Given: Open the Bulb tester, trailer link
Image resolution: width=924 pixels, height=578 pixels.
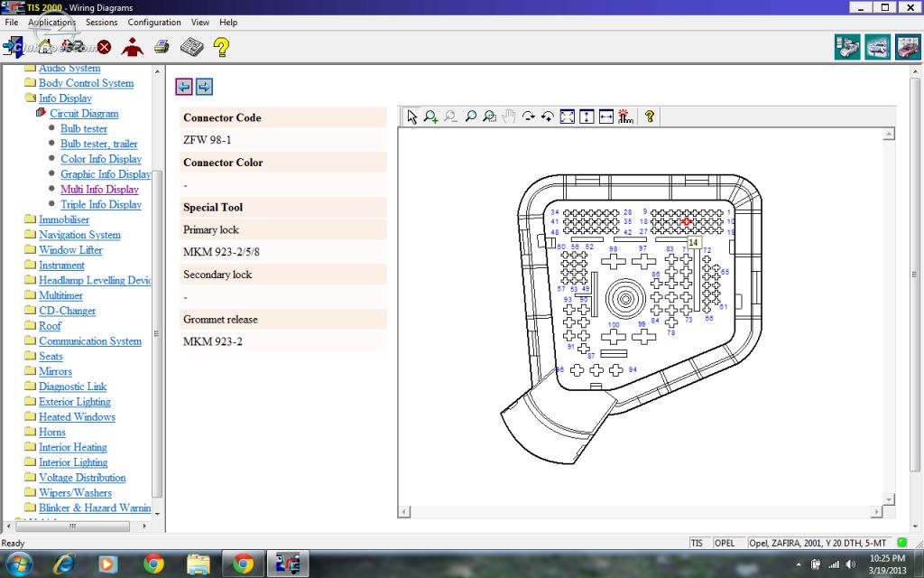Looking at the screenshot, I should tap(99, 144).
